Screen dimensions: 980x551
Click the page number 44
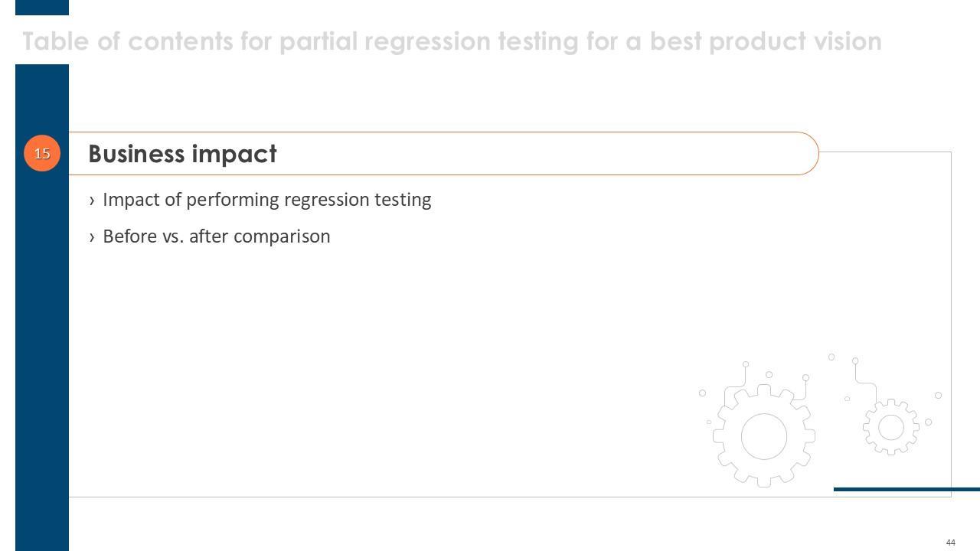click(951, 543)
